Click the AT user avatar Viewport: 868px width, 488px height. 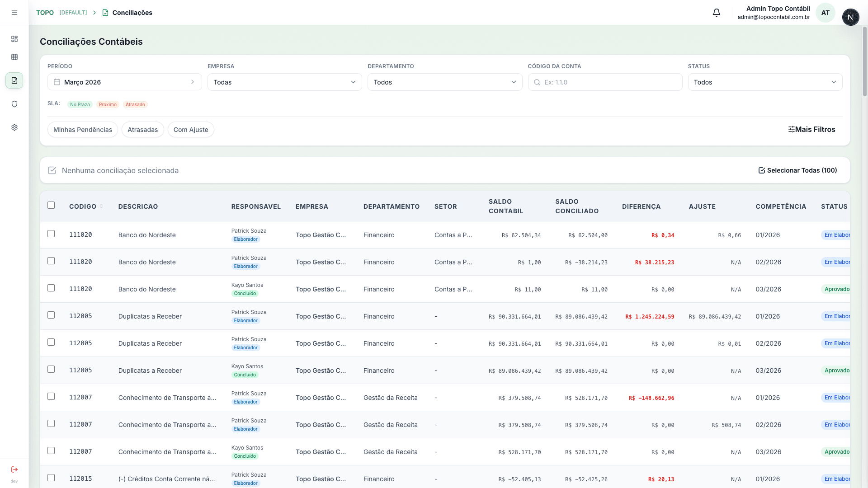[825, 13]
